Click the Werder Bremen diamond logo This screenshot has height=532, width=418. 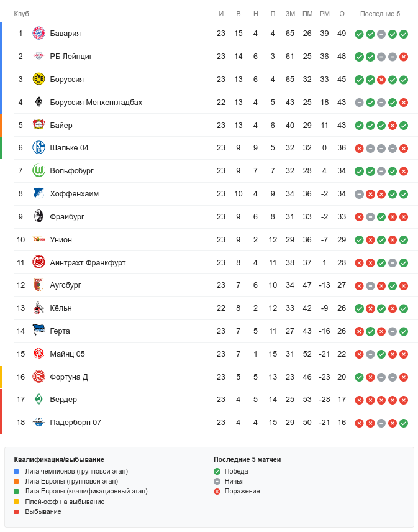pos(39,400)
